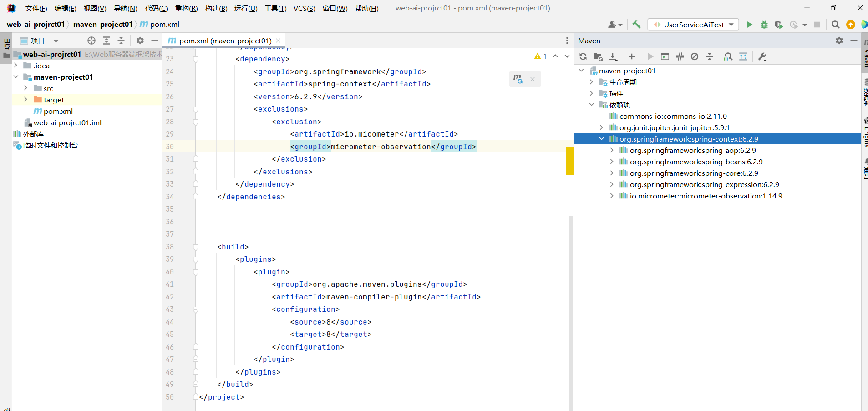Collapse the 依赖项 node in Maven
Viewport: 868px width, 411px height.
click(591, 105)
